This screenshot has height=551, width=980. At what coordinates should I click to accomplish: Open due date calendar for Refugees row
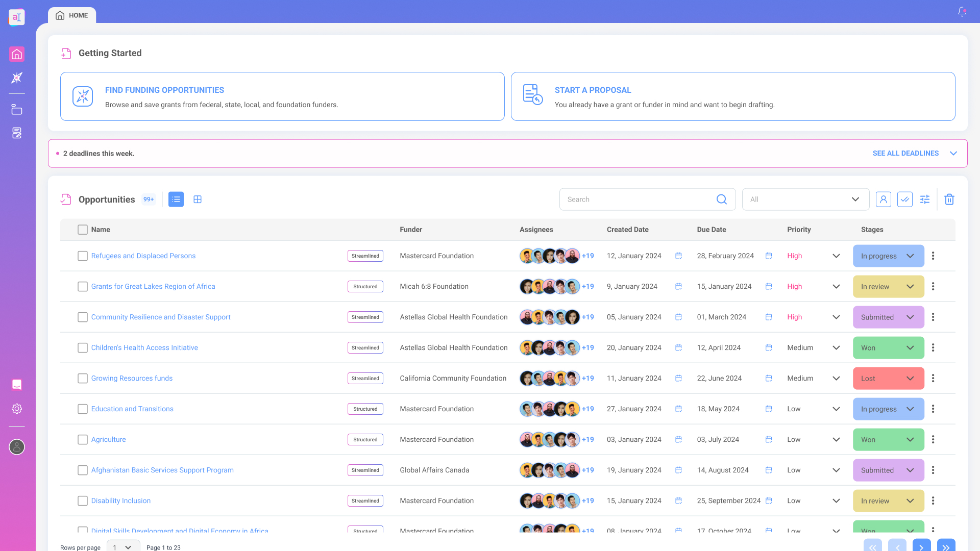(769, 256)
